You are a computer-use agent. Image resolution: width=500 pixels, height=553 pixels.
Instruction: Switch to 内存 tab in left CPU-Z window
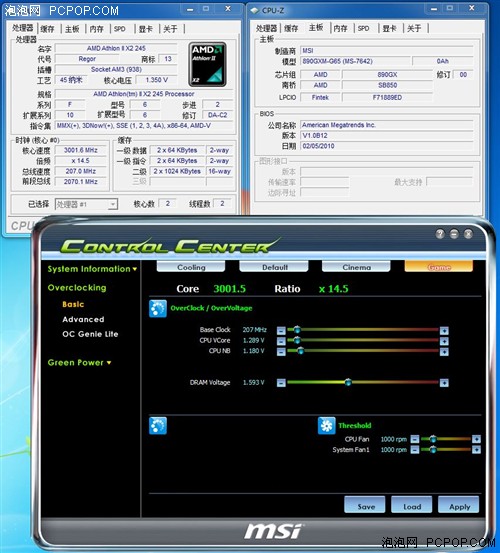pyautogui.click(x=97, y=29)
